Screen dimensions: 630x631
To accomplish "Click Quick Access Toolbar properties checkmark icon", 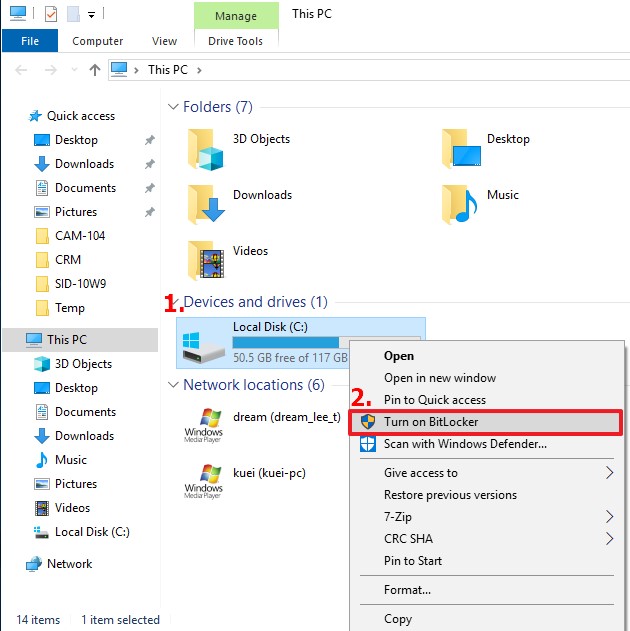I will coord(51,14).
